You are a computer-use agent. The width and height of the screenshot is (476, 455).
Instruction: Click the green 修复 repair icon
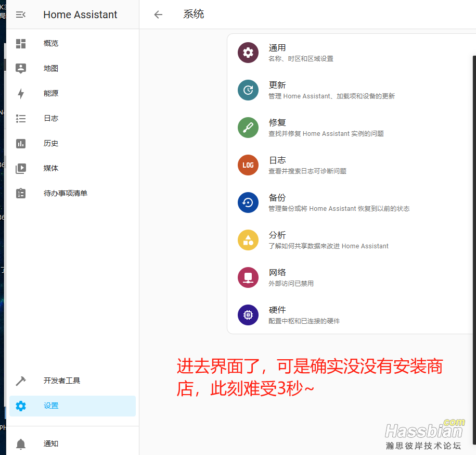(x=248, y=128)
